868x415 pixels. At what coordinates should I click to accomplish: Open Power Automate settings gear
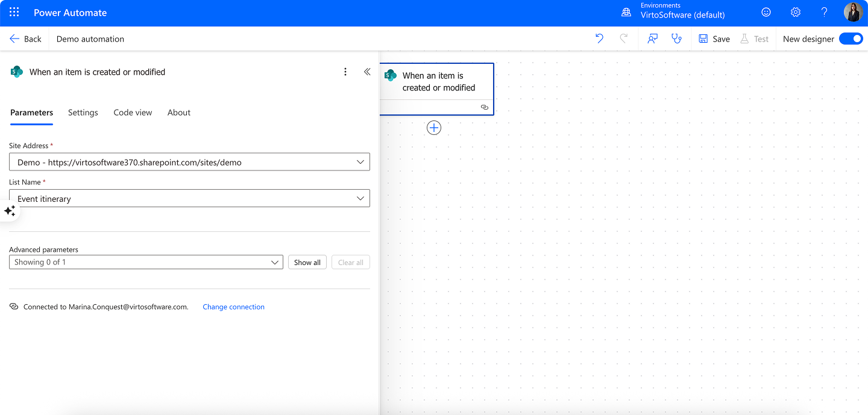[x=795, y=12]
